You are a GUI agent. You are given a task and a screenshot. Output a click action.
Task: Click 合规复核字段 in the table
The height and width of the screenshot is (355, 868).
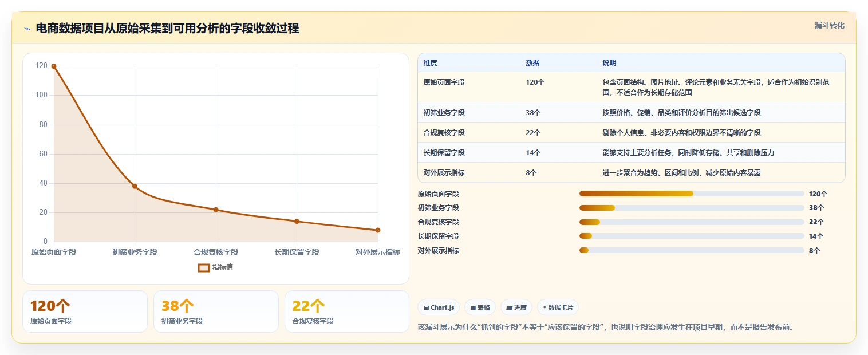pos(444,133)
